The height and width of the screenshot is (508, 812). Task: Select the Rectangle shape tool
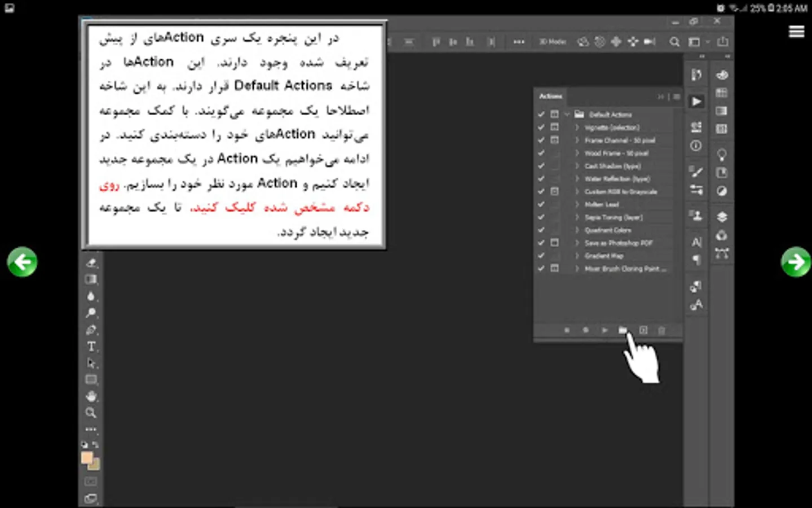(91, 380)
